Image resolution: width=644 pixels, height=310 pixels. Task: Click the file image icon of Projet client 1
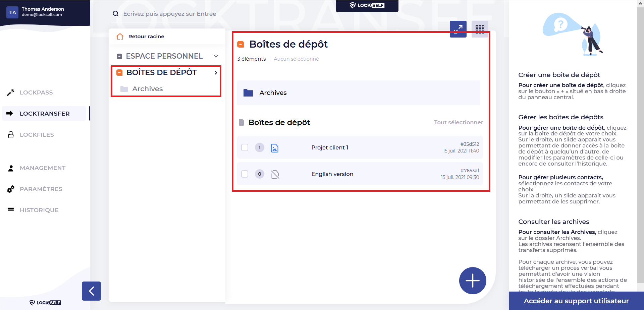tap(275, 148)
